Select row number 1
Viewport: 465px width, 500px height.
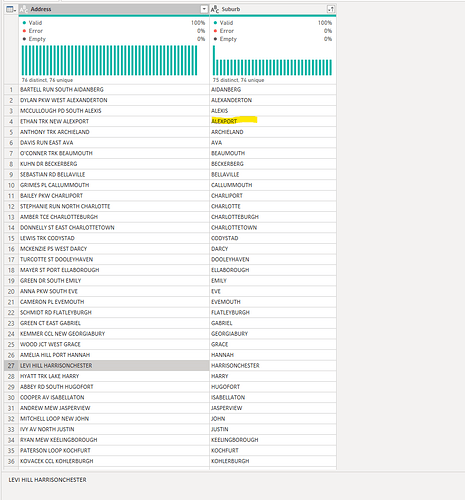(x=11, y=90)
